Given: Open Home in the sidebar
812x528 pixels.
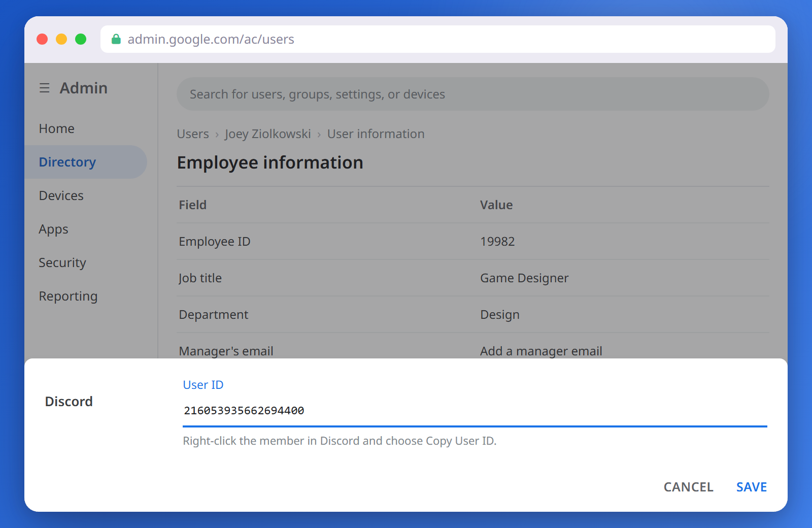Looking at the screenshot, I should pyautogui.click(x=57, y=128).
